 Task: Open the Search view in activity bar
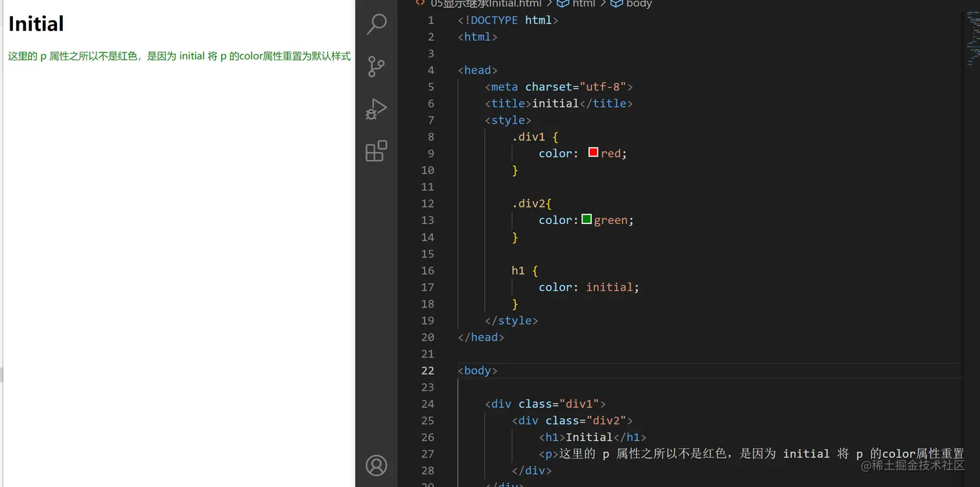(377, 25)
